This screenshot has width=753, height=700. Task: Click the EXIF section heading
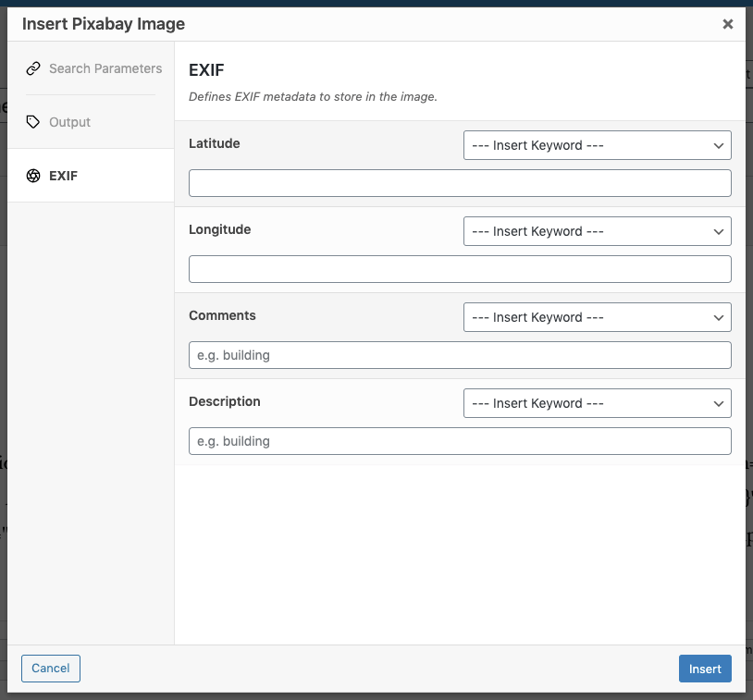click(x=206, y=70)
